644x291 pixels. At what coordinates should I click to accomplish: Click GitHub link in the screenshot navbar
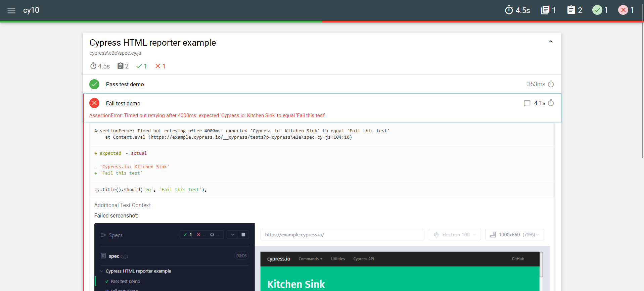tap(518, 259)
